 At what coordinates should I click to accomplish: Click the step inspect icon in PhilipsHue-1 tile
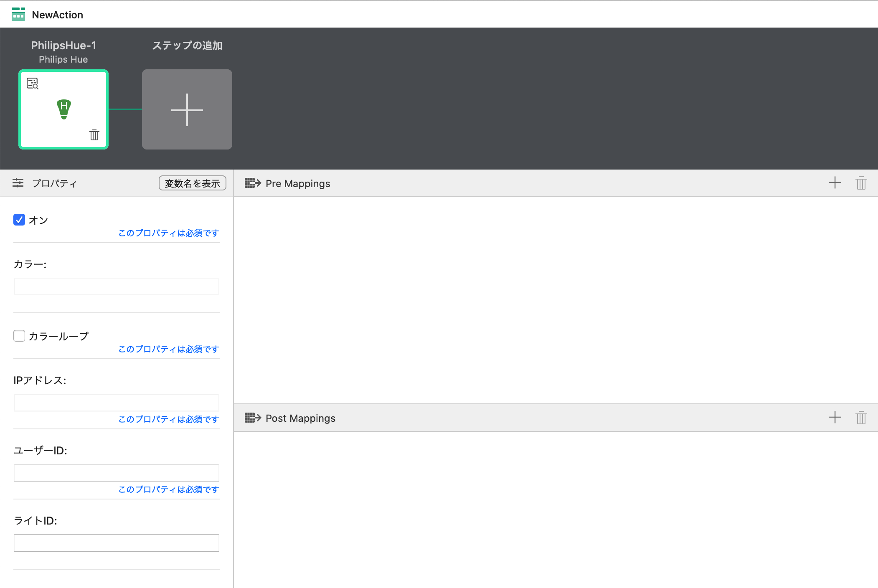click(x=33, y=84)
